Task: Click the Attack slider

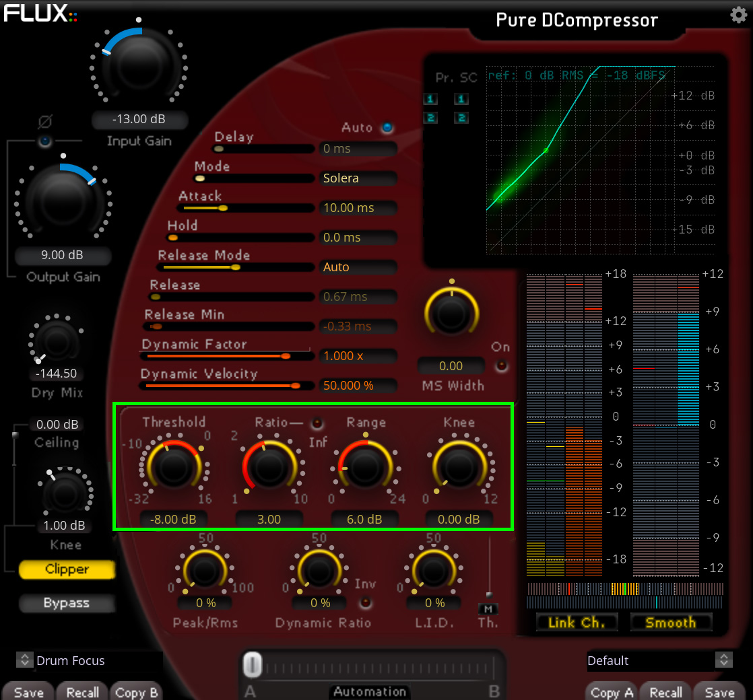Action: click(x=246, y=208)
